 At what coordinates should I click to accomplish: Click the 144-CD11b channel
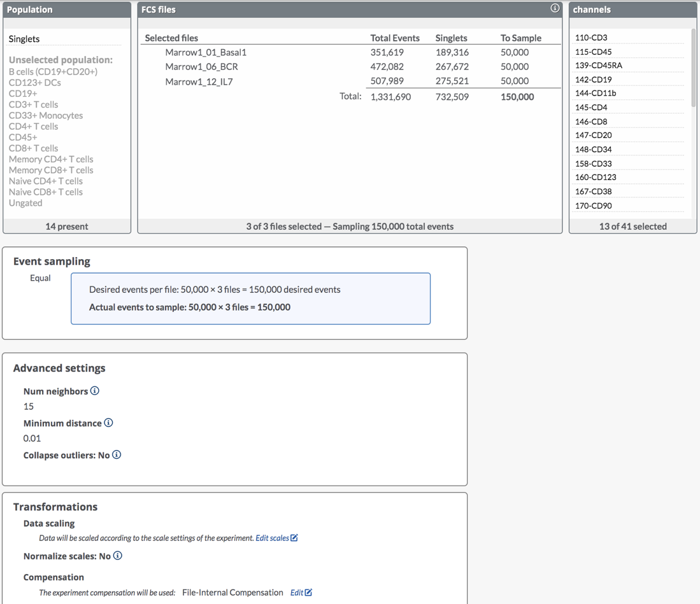pyautogui.click(x=596, y=93)
